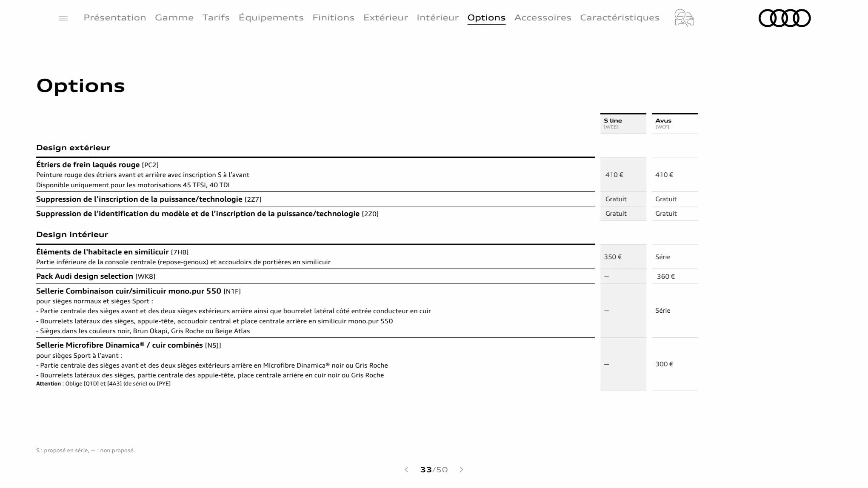Click Avus Série for similicuir éléments
Image resolution: width=868 pixels, height=488 pixels.
click(x=663, y=257)
